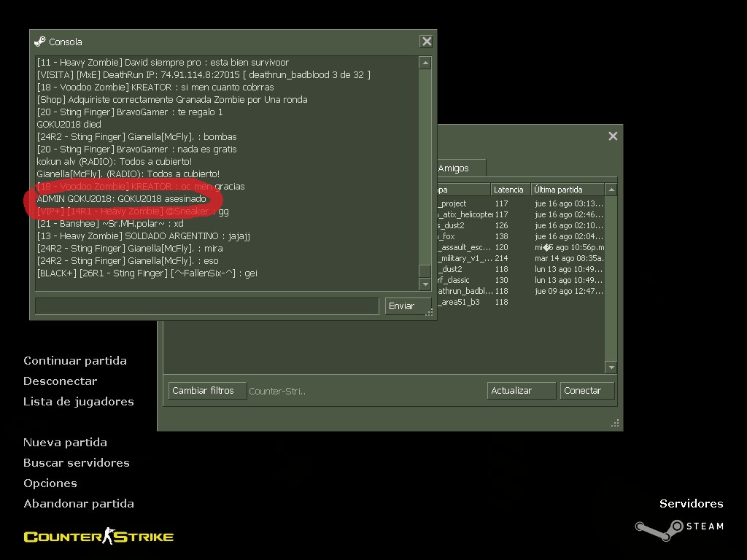The height and width of the screenshot is (560, 747).
Task: Click the Enviar button in the console
Action: tap(408, 306)
